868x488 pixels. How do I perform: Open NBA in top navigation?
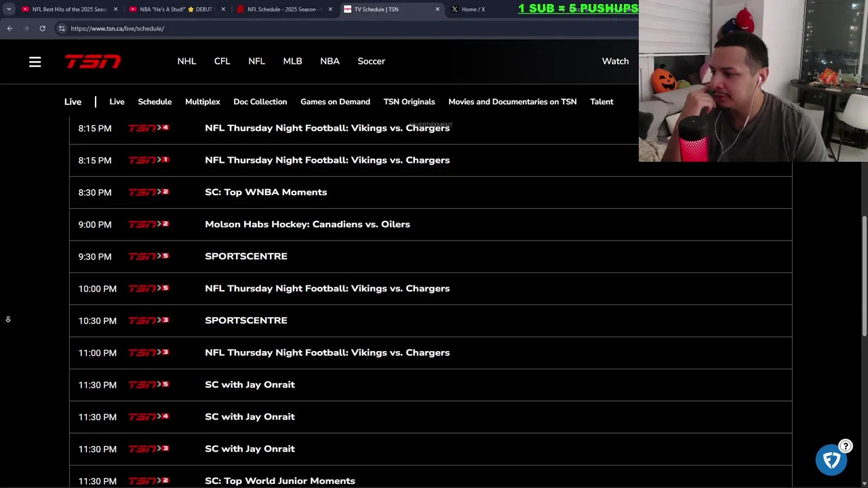tap(330, 62)
